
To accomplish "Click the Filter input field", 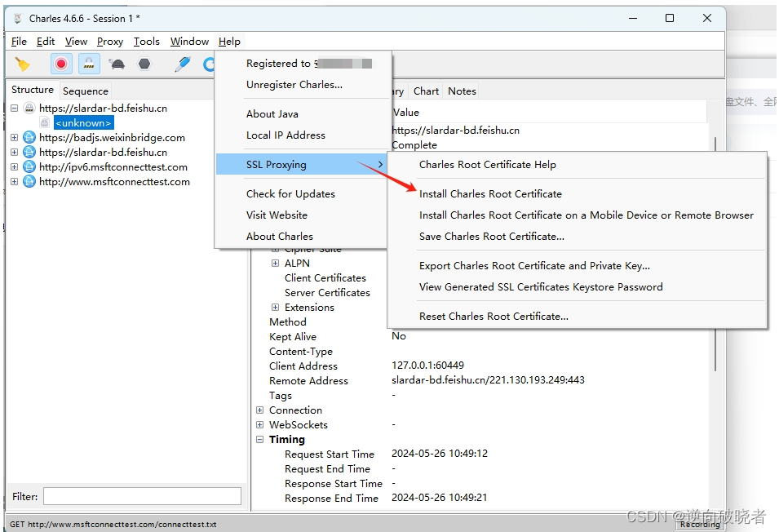I will click(142, 496).
